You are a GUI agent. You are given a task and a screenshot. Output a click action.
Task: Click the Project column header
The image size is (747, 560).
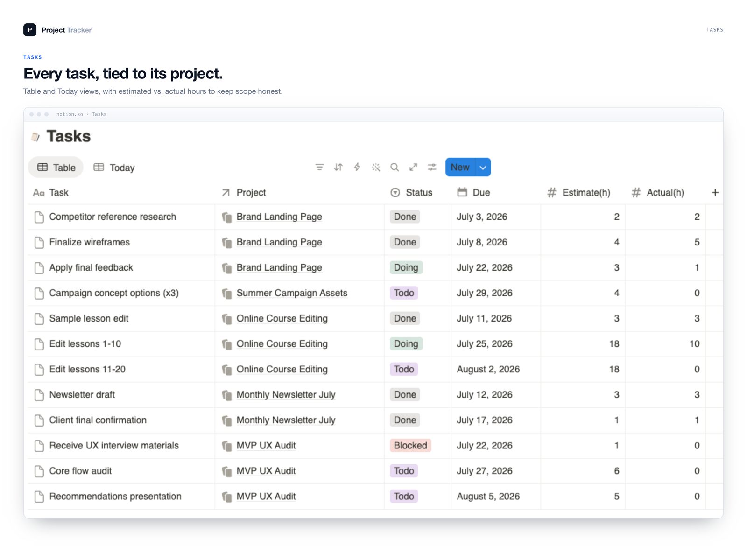pyautogui.click(x=243, y=193)
